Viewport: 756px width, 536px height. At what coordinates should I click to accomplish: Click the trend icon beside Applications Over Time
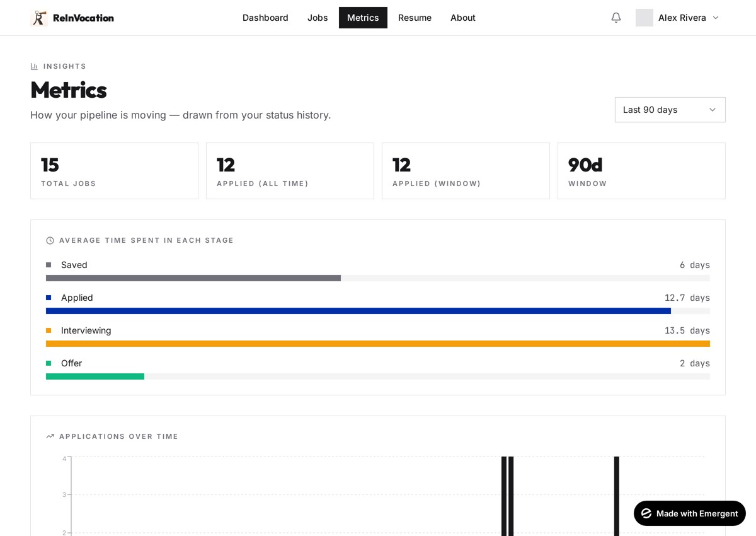(50, 436)
